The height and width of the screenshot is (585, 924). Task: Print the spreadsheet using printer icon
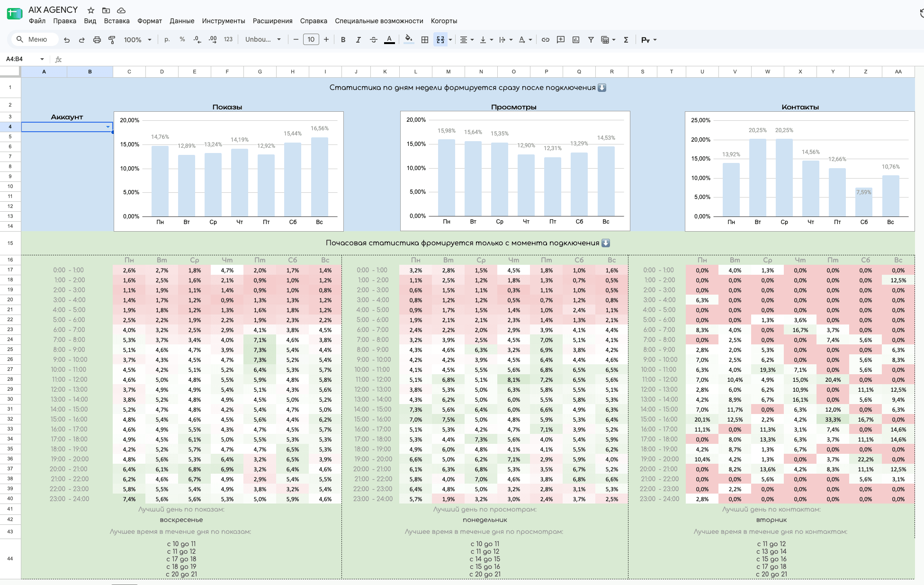pos(97,40)
